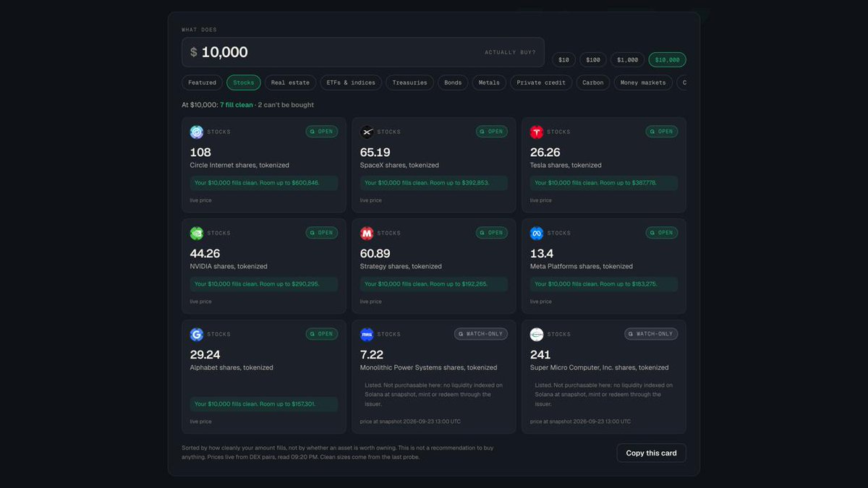The height and width of the screenshot is (488, 868).
Task: Click the 108 Circle Internet share count
Action: click(x=200, y=152)
